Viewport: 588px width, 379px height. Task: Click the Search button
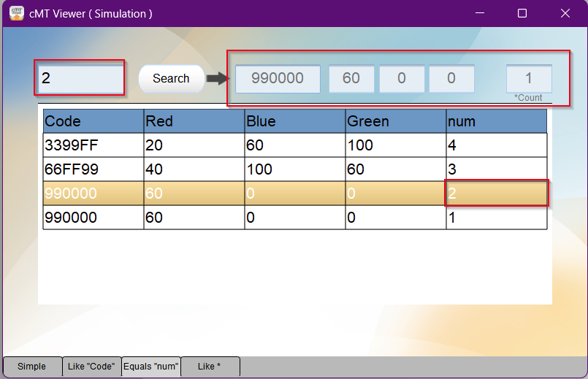click(x=171, y=79)
